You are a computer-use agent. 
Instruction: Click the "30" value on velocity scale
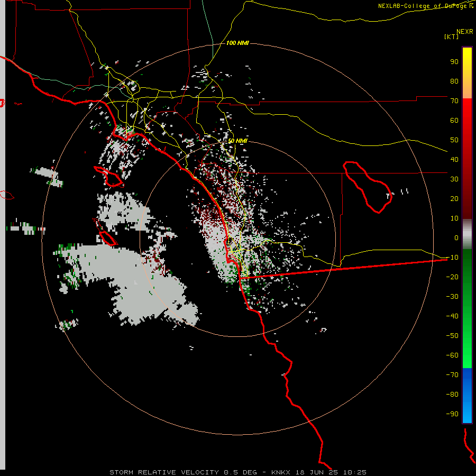(x=454, y=179)
